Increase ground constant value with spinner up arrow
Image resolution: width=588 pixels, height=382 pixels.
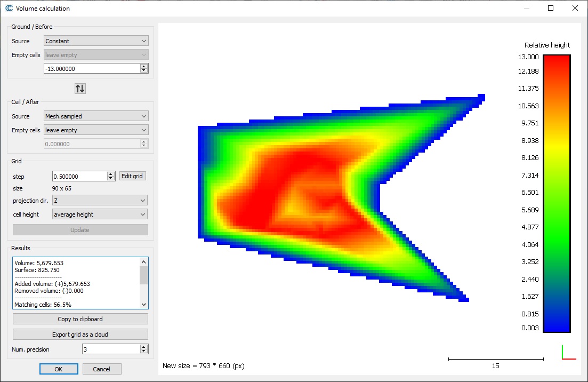click(x=143, y=66)
